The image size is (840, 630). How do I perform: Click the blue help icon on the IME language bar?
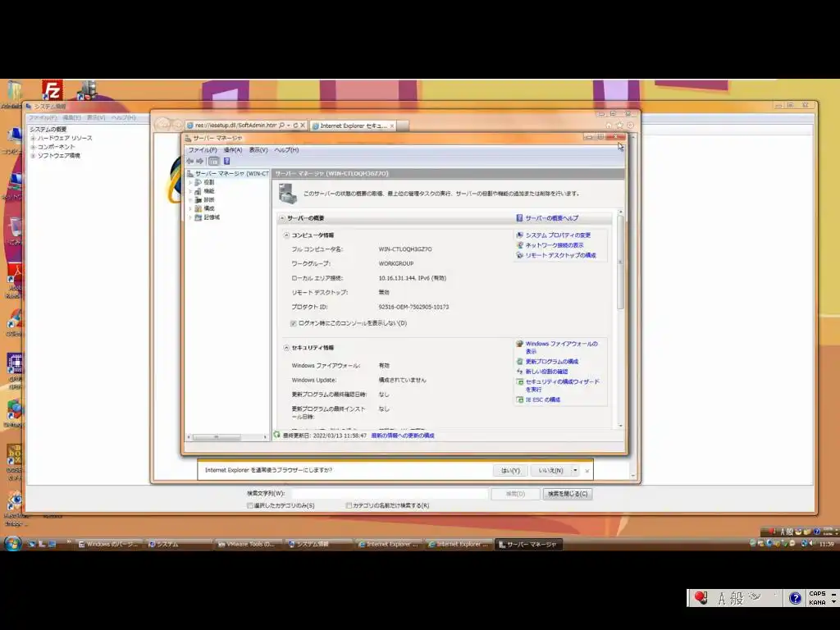795,598
